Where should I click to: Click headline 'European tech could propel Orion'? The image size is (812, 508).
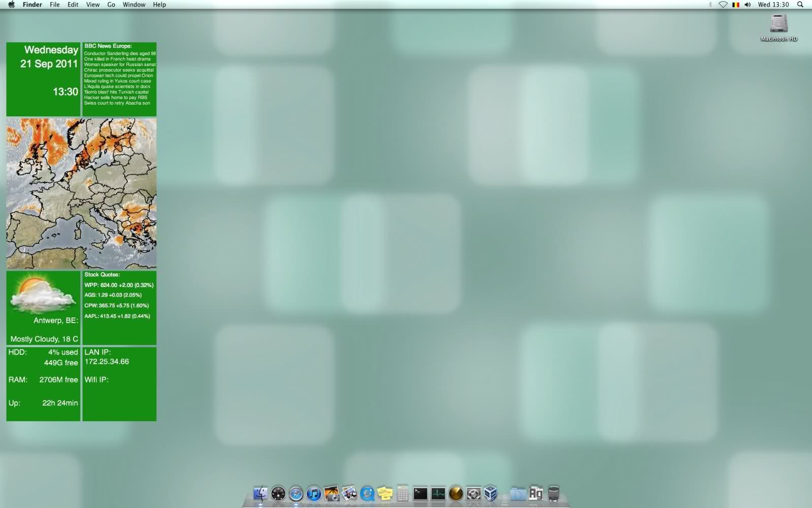pos(119,76)
